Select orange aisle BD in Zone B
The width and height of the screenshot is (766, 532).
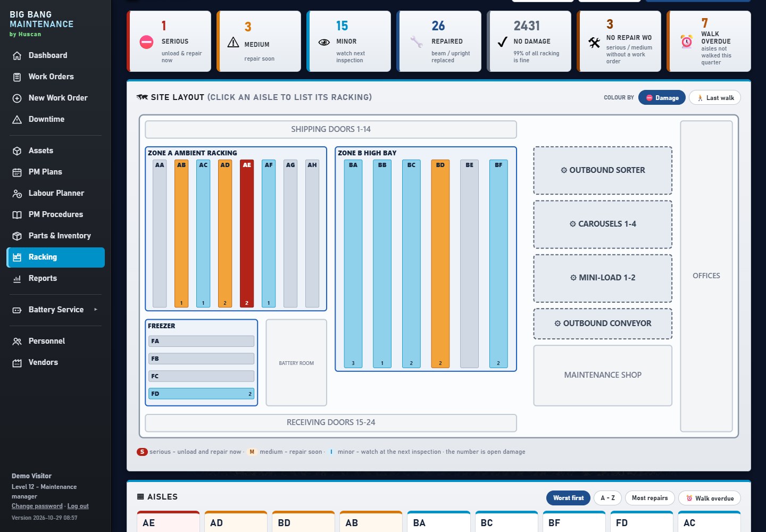pyautogui.click(x=440, y=264)
